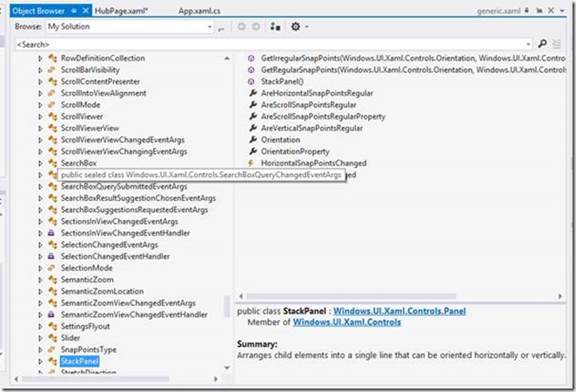Expand the StackPanel tree node
576x392 pixels.
pyautogui.click(x=40, y=362)
